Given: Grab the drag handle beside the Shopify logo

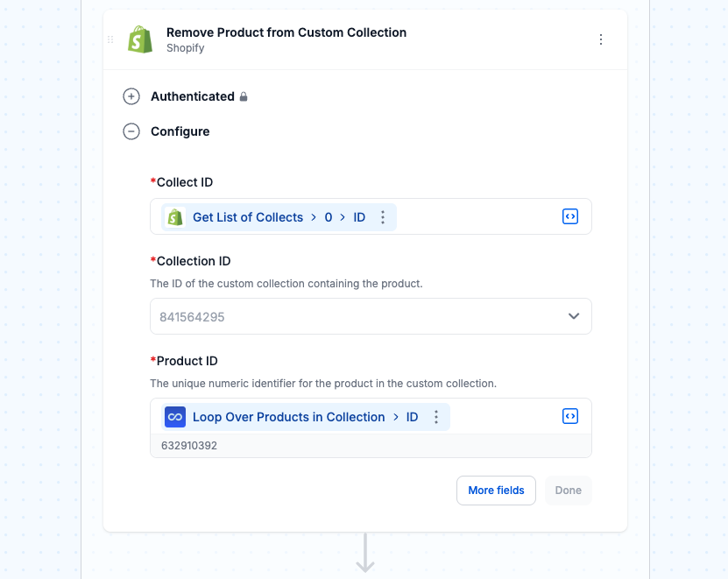Looking at the screenshot, I should [110, 39].
